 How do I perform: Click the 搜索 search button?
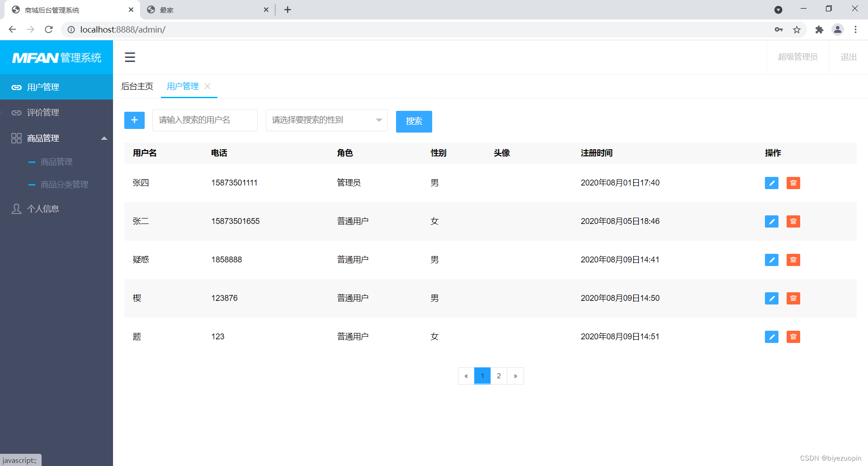pyautogui.click(x=414, y=121)
